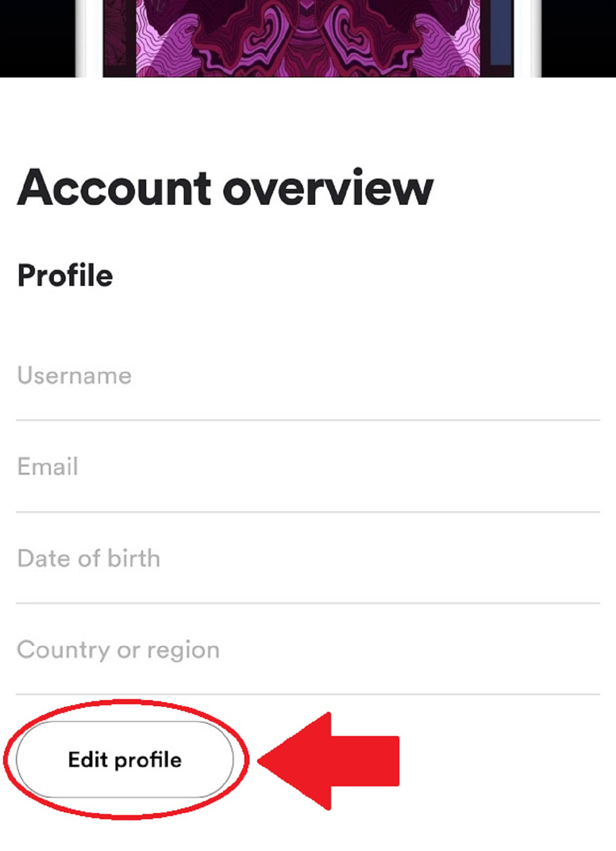Viewport: 616px width, 851px height.
Task: Click the divider line beneath Username
Action: click(x=308, y=420)
